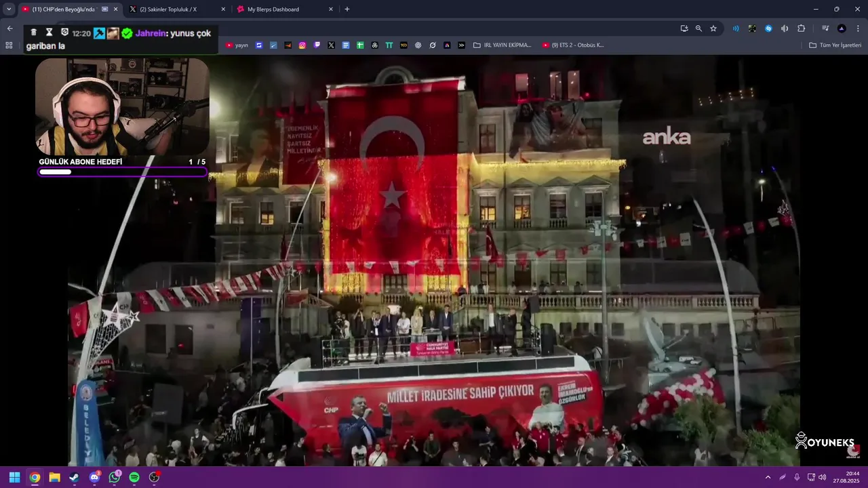This screenshot has height=488, width=868.
Task: Open the volume control in system tray
Action: [822, 477]
